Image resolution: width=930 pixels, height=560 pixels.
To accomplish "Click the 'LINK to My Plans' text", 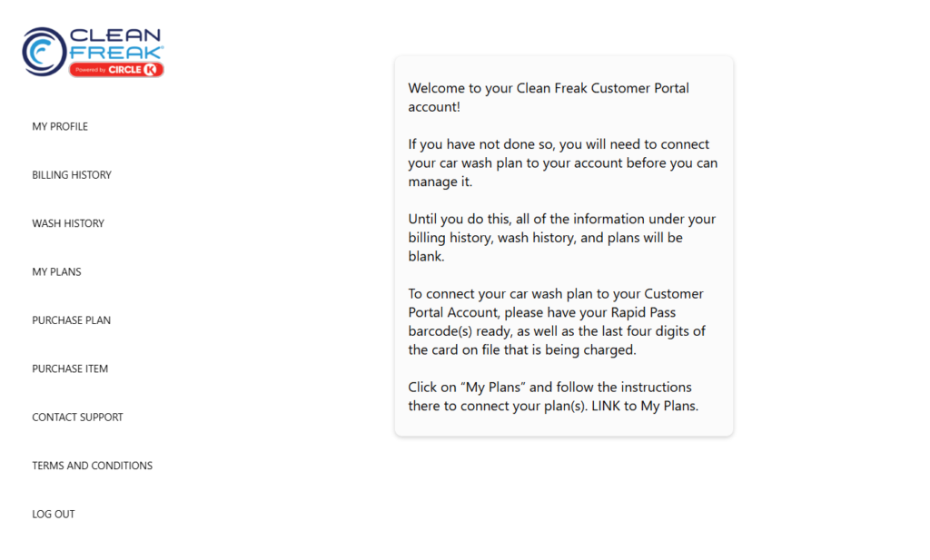I will pos(645,406).
